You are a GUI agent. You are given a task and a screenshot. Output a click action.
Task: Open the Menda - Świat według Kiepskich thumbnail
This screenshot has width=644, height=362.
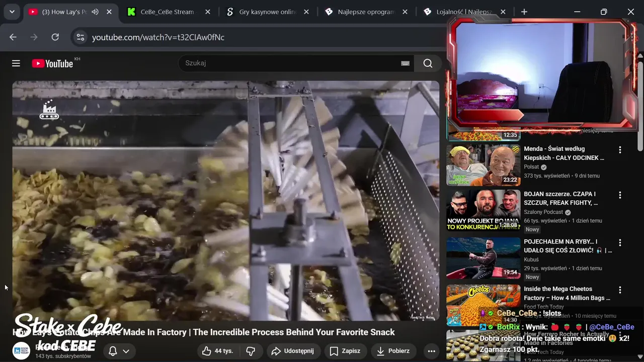coord(484,165)
